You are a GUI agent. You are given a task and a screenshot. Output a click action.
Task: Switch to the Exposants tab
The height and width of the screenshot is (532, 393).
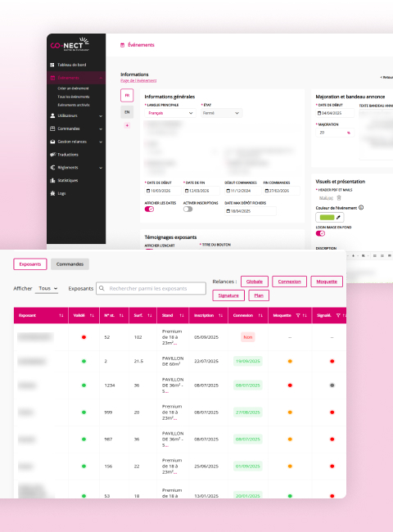tap(30, 264)
